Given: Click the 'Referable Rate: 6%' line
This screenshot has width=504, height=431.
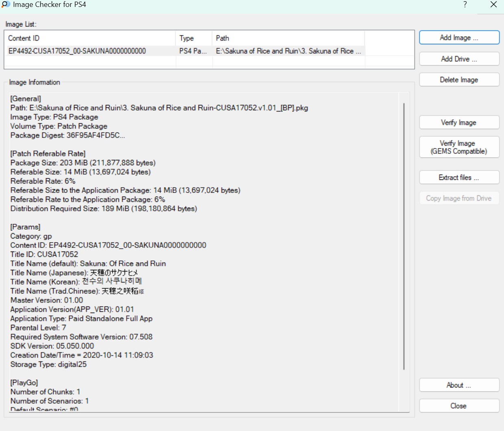Looking at the screenshot, I should (43, 181).
